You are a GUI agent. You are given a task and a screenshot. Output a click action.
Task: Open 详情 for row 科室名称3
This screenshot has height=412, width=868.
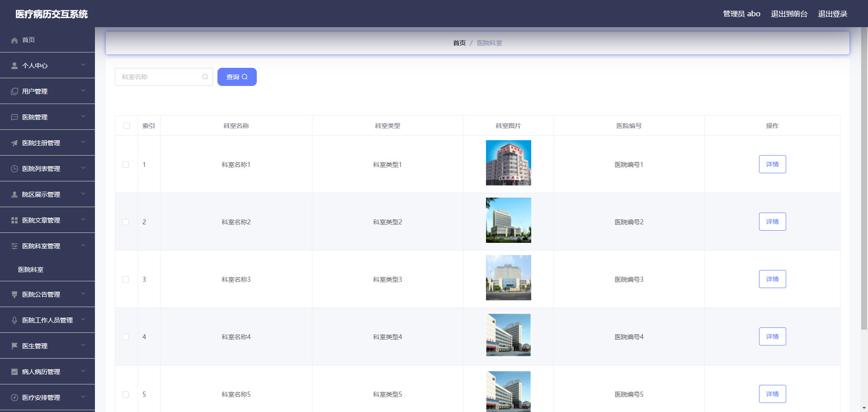(x=772, y=279)
